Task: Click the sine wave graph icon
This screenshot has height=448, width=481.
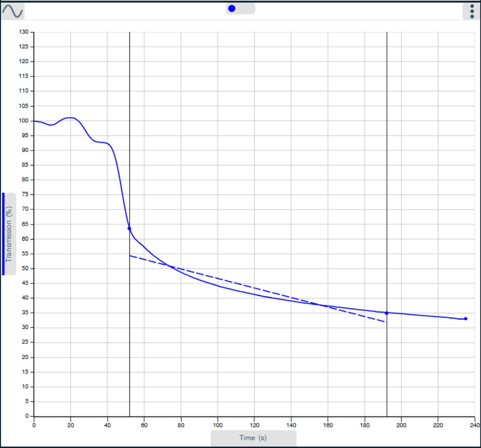Action: (13, 11)
